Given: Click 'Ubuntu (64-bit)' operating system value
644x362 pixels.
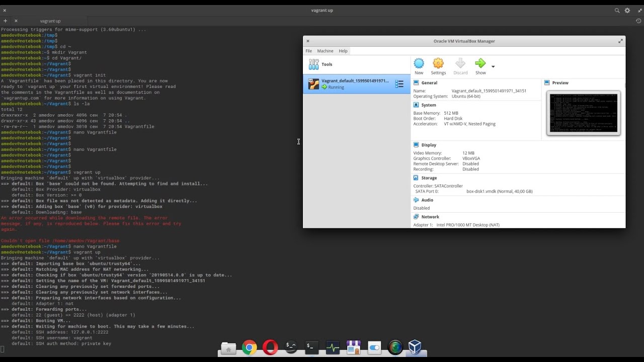Looking at the screenshot, I should pyautogui.click(x=466, y=96).
